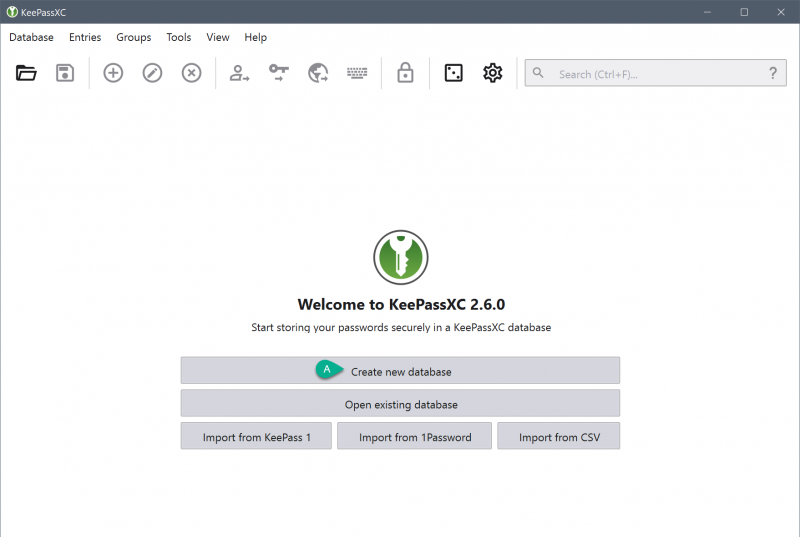Screen dimensions: 800x537
Task: Click the Welcome to KeePassXC 2.6.0 heading
Action: coord(401,304)
